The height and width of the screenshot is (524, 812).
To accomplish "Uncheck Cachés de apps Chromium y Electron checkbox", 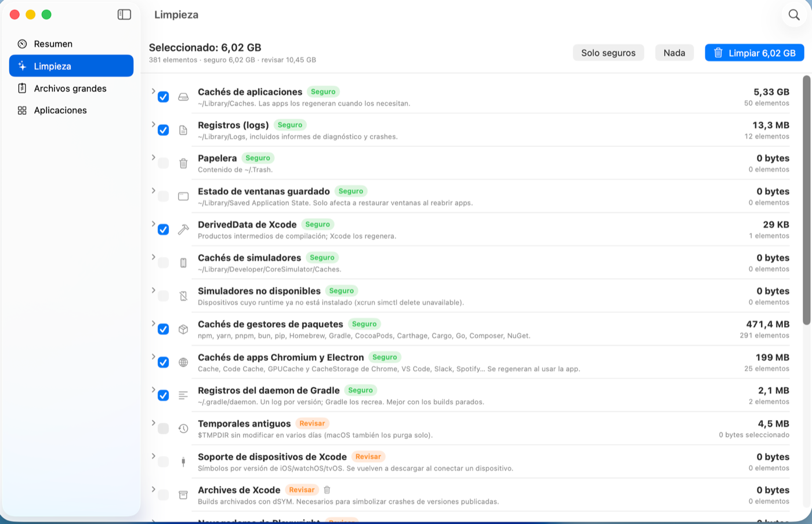I will coord(164,362).
